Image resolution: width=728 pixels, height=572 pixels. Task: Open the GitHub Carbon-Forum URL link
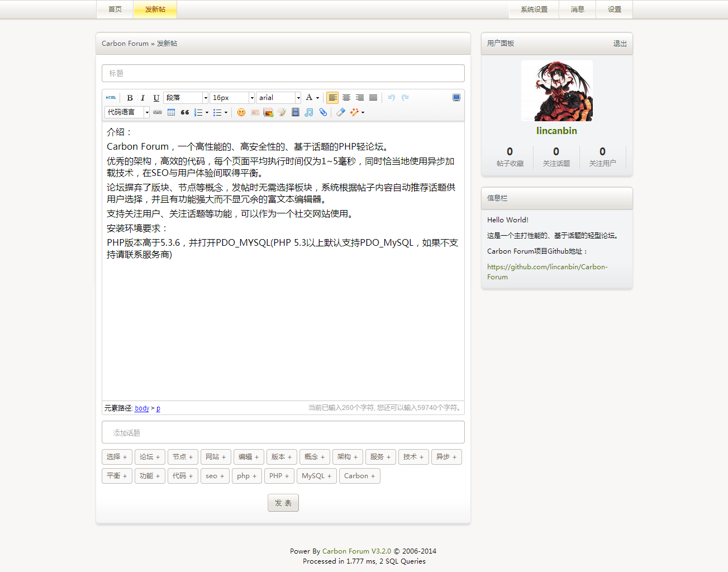pyautogui.click(x=548, y=272)
